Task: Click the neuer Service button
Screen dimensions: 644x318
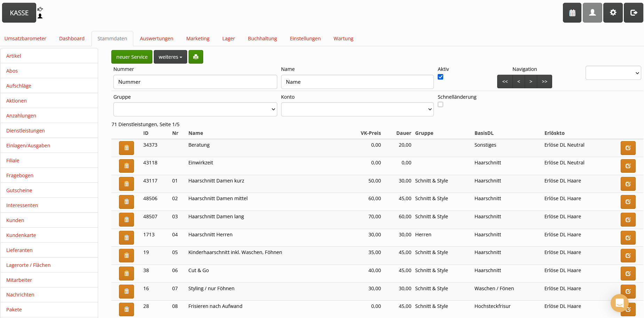Action: point(132,57)
